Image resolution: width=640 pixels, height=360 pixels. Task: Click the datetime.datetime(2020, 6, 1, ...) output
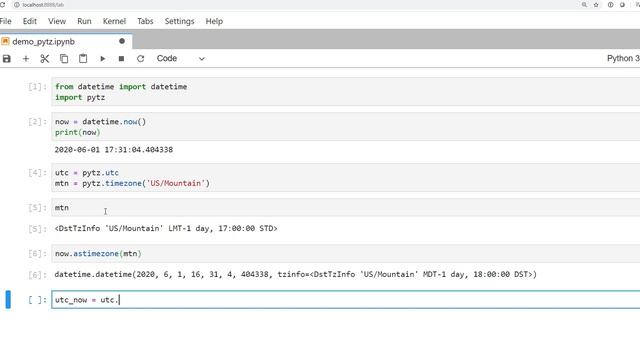pos(296,274)
